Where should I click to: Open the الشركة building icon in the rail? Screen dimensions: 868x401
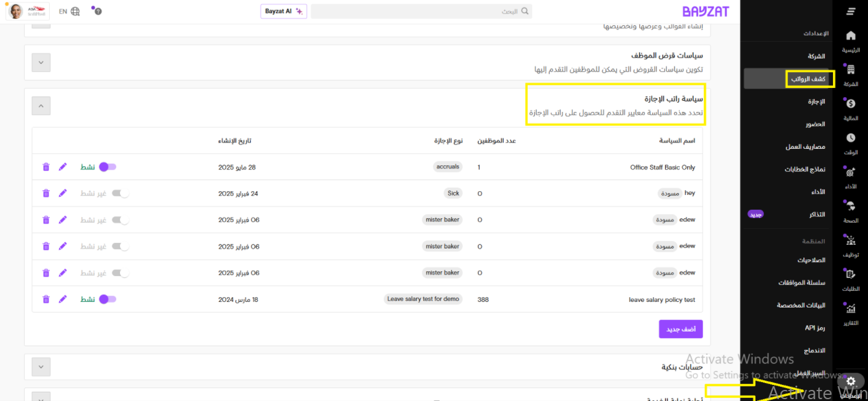[x=851, y=70]
